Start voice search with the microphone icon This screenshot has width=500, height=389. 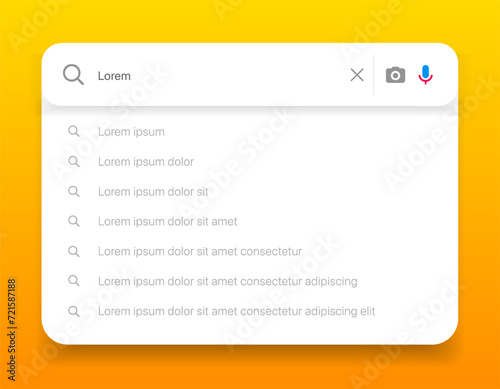coord(425,75)
